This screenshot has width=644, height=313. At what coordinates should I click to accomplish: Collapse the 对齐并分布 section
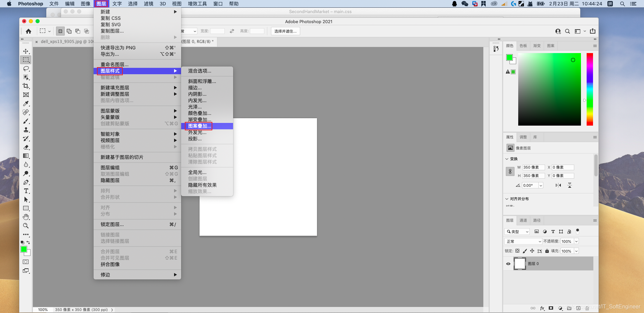click(507, 199)
